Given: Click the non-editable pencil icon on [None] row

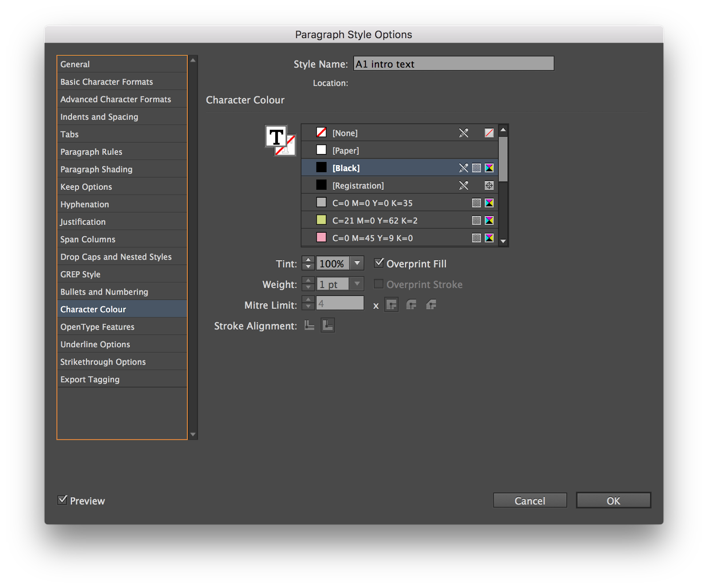Looking at the screenshot, I should pyautogui.click(x=463, y=133).
